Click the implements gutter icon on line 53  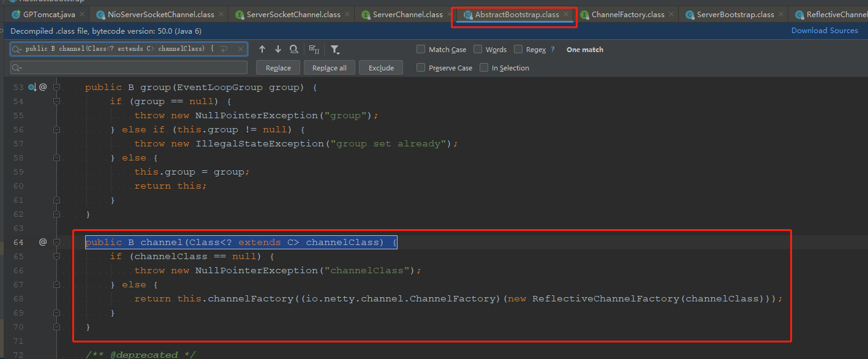click(32, 87)
